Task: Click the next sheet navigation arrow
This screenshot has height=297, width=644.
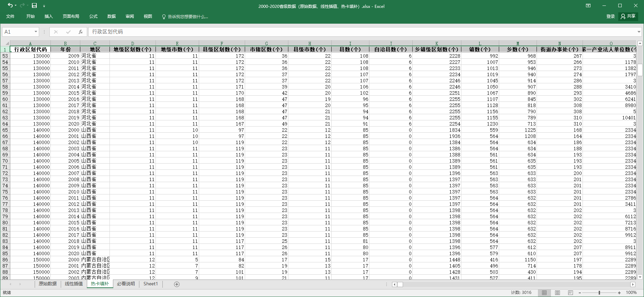Action: pos(20,284)
